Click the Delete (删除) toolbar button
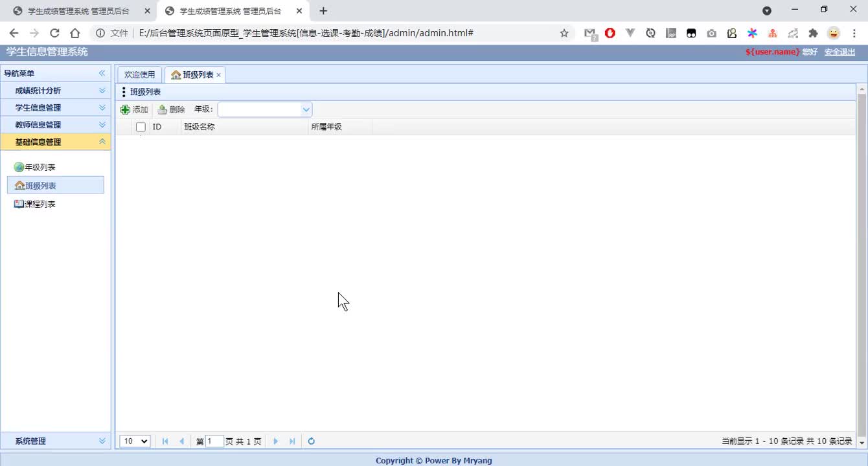Viewport: 868px width, 466px height. (171, 109)
